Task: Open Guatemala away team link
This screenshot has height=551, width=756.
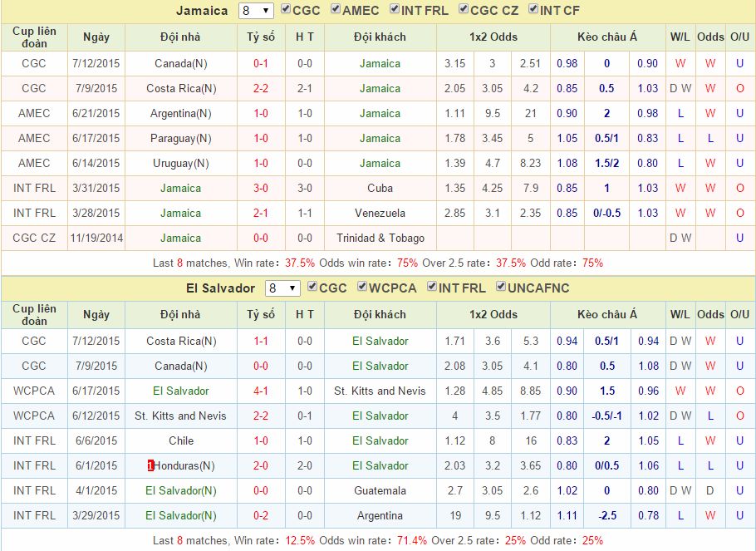Action: coord(380,490)
